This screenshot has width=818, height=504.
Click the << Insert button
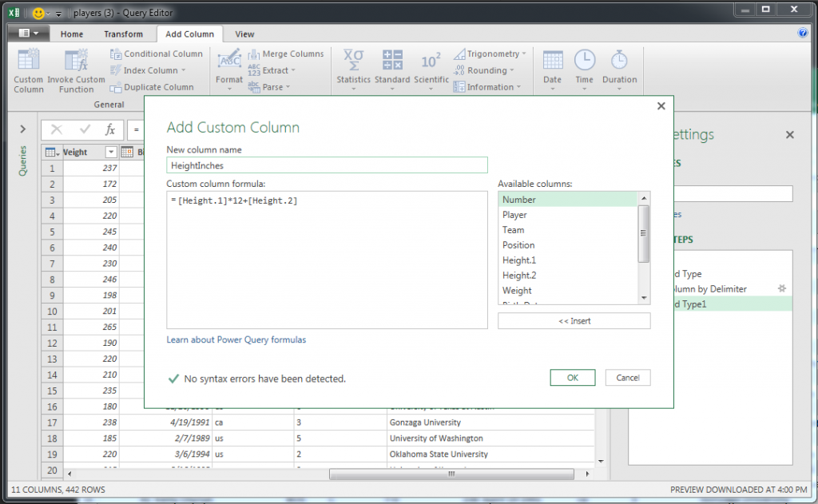click(x=574, y=321)
